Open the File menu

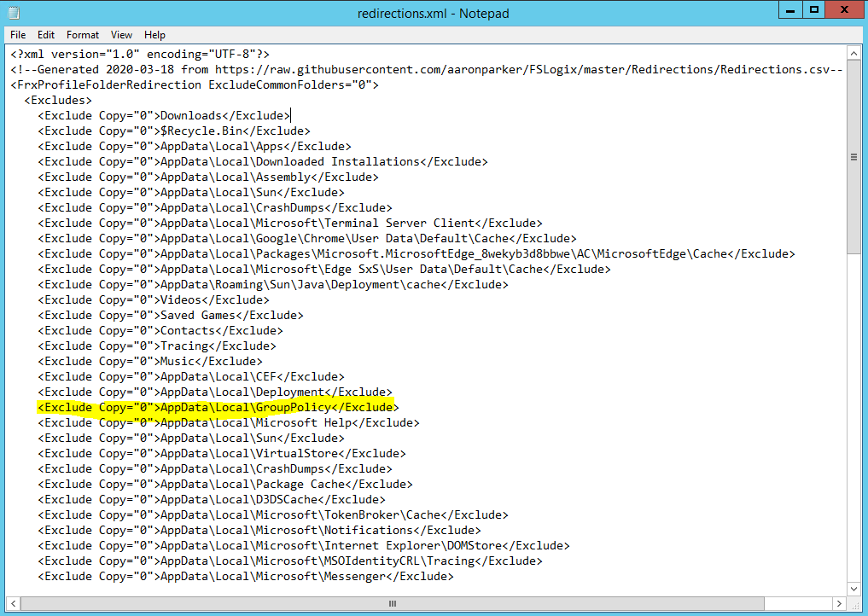18,35
